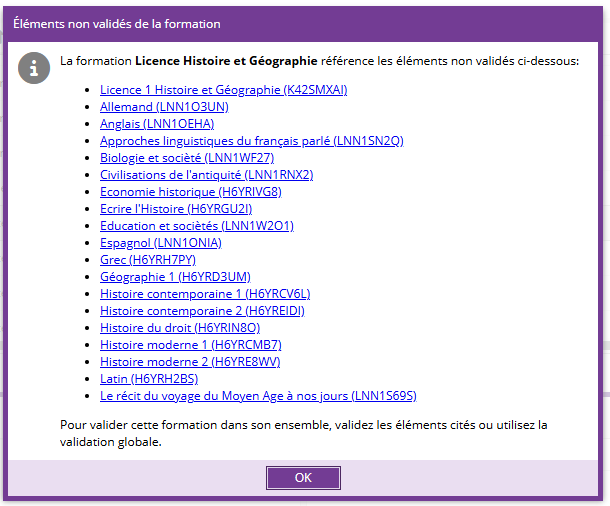Open the Histoire contemporaine 2 link
The height and width of the screenshot is (506, 610).
coord(202,311)
